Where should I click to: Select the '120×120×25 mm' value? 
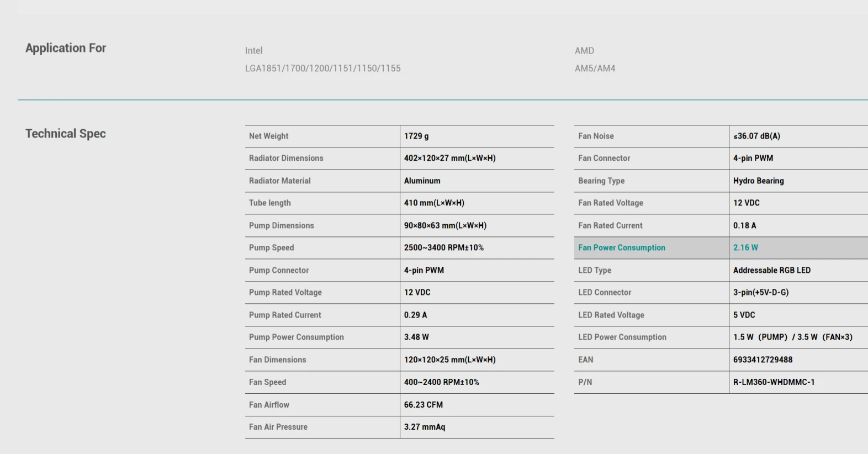(x=450, y=360)
